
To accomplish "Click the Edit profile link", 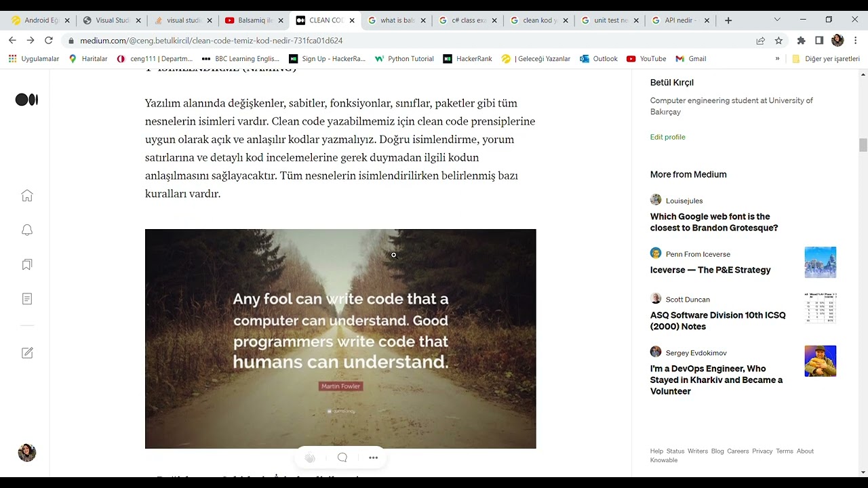I will tap(667, 137).
